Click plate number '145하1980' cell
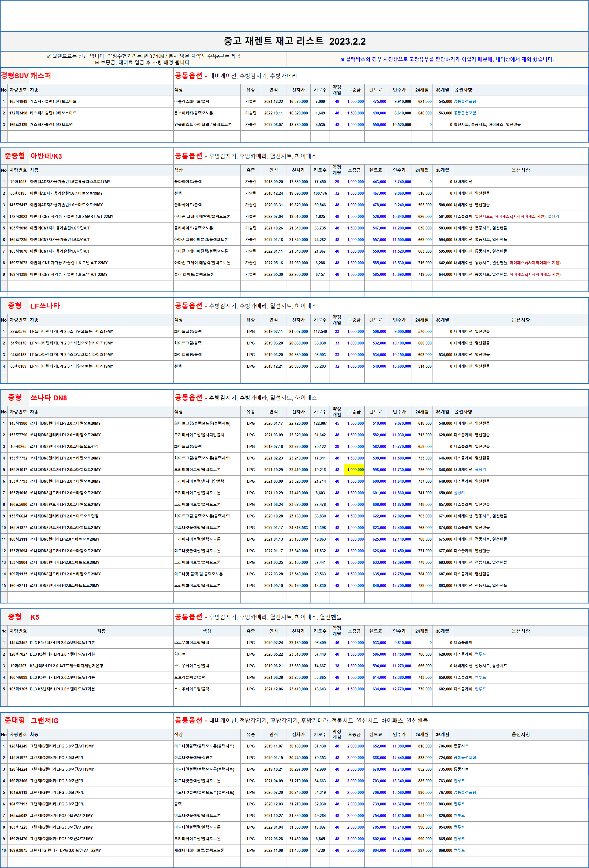Image resolution: width=589 pixels, height=868 pixels. 18,424
